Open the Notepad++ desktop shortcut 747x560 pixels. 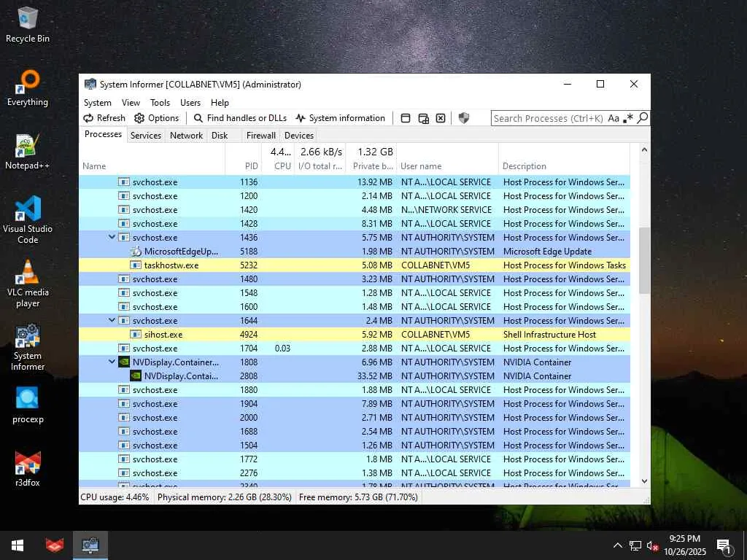[28, 152]
